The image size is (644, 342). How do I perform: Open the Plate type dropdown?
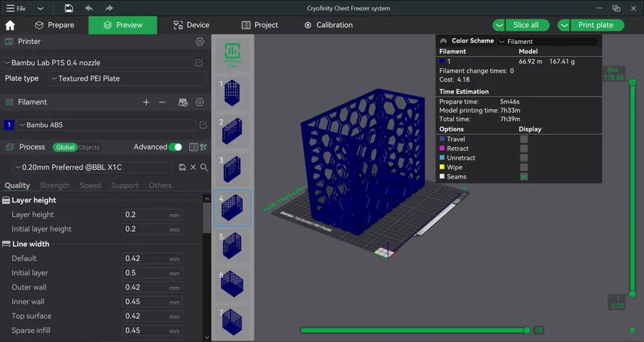[x=128, y=79]
